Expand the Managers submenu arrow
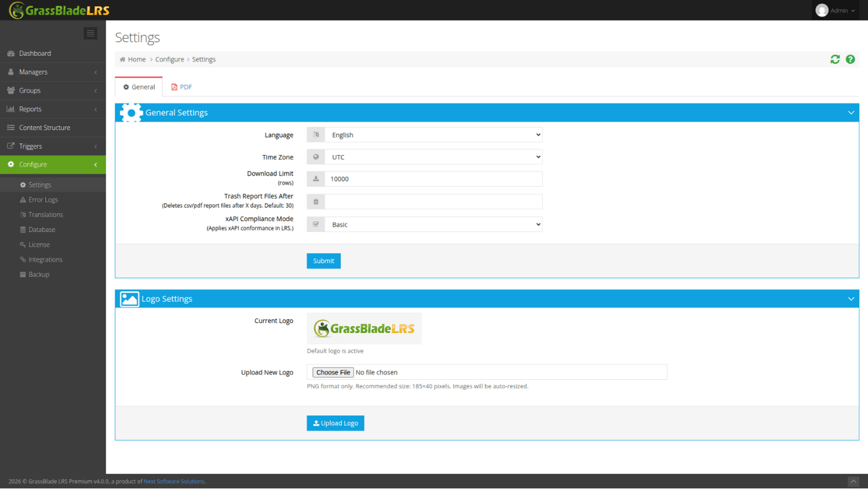 click(96, 72)
